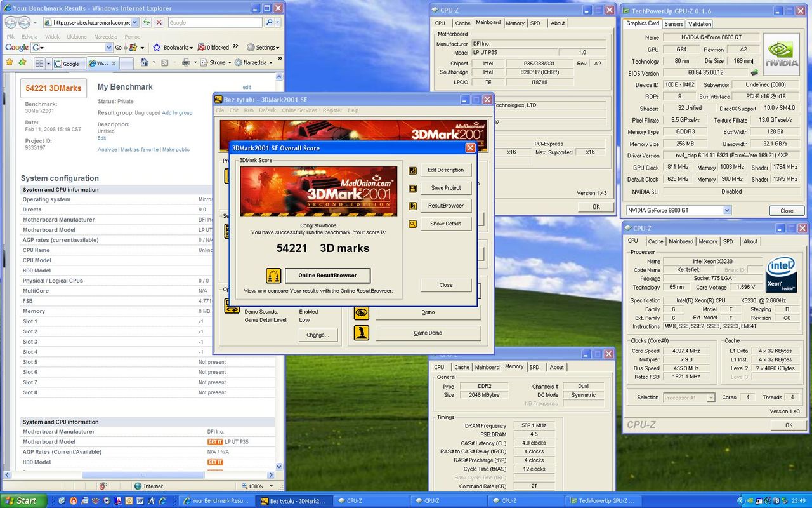Click eye icon next to Demo button

(362, 312)
